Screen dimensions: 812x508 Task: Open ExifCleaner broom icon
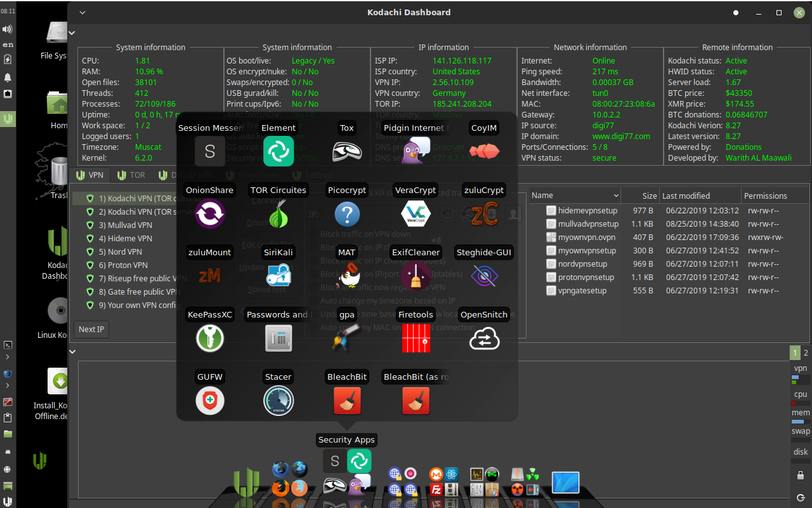[416, 276]
